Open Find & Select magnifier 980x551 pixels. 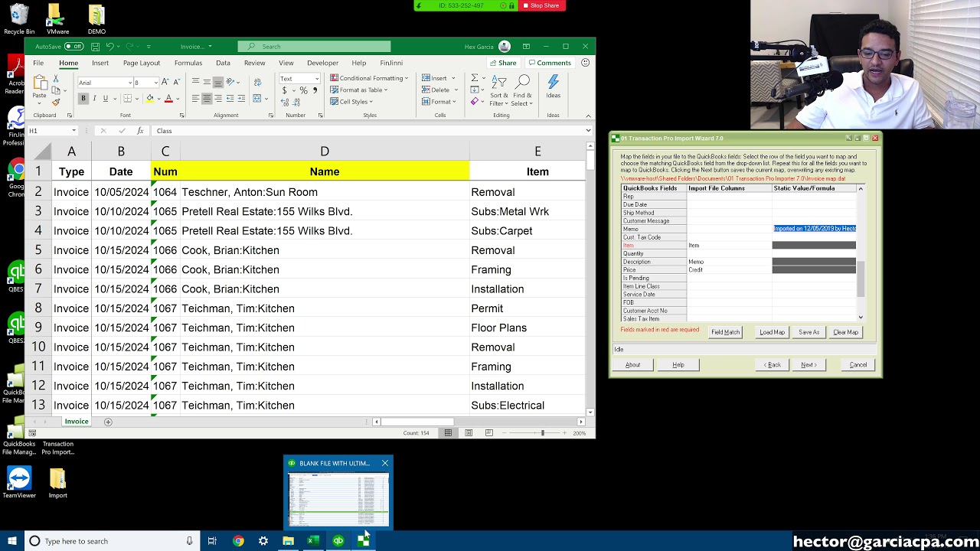[x=523, y=91]
